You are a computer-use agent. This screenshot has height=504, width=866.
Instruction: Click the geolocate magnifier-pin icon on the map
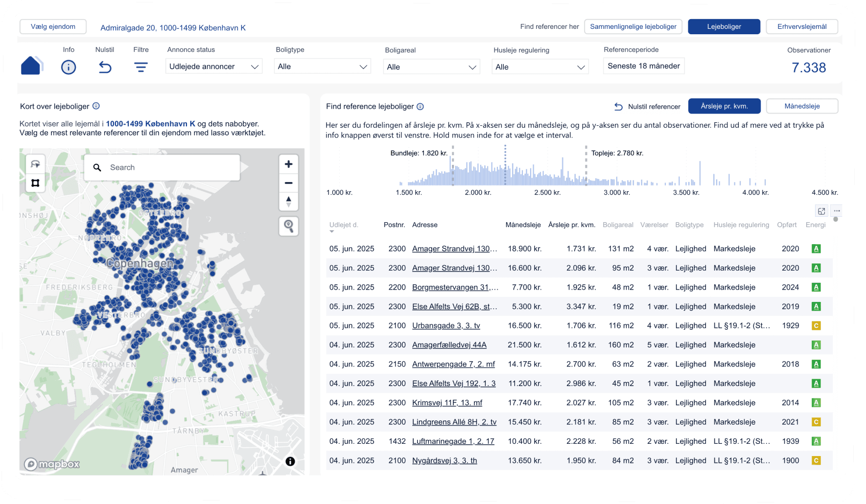pyautogui.click(x=288, y=226)
